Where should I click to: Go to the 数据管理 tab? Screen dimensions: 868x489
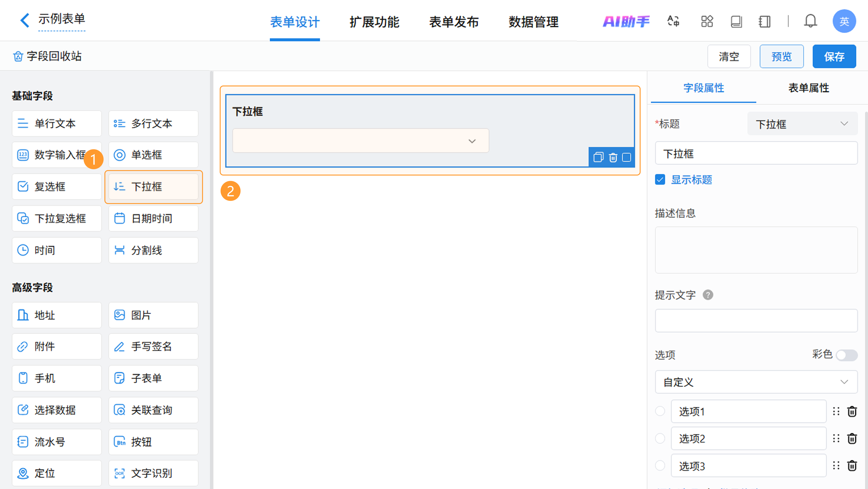coord(533,22)
